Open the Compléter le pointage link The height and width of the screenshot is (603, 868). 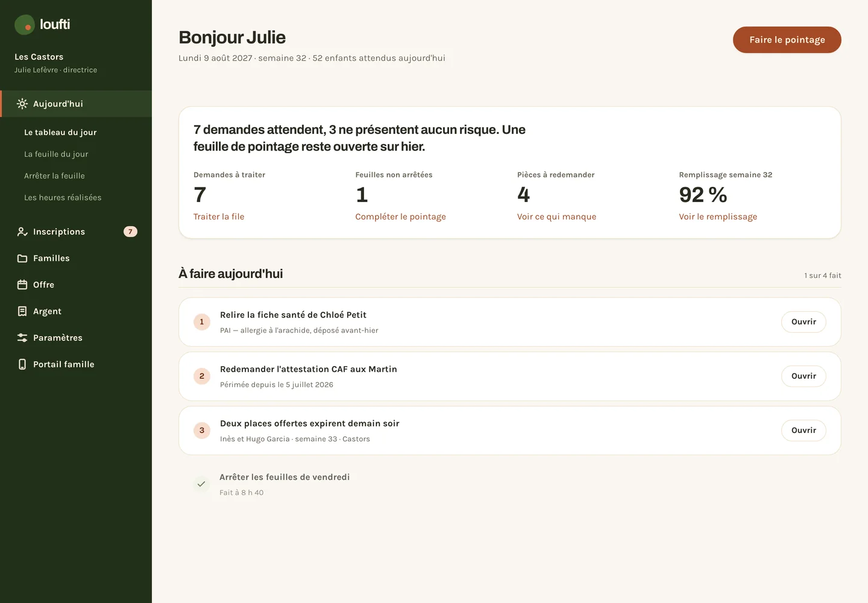click(401, 216)
